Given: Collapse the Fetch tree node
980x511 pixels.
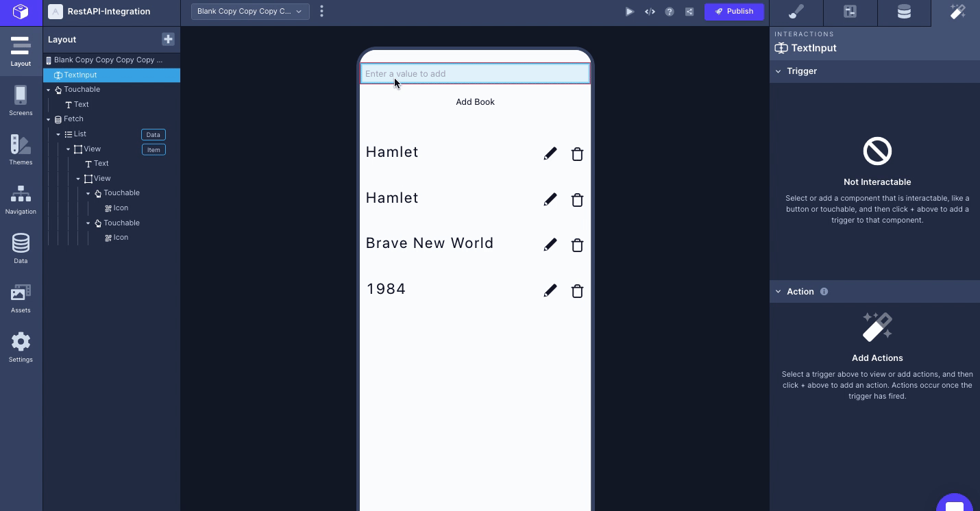Looking at the screenshot, I should [49, 119].
